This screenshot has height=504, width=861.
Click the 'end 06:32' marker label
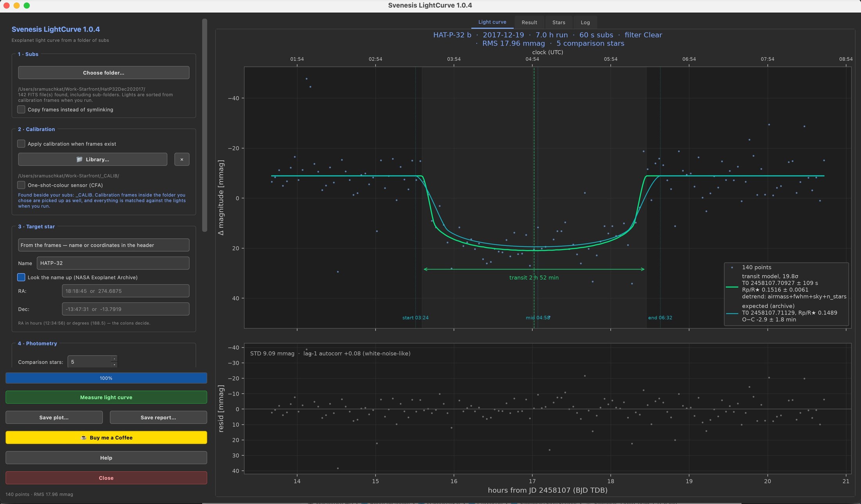(660, 318)
